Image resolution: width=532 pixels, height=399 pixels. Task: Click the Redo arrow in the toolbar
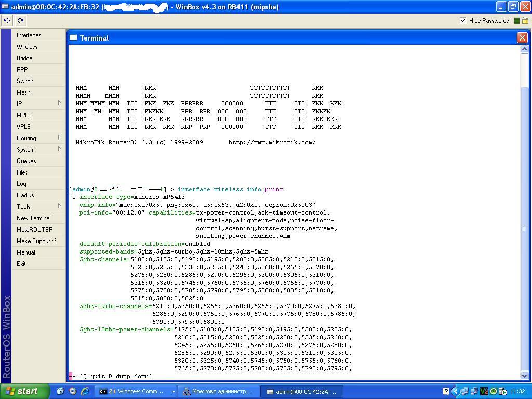click(20, 21)
